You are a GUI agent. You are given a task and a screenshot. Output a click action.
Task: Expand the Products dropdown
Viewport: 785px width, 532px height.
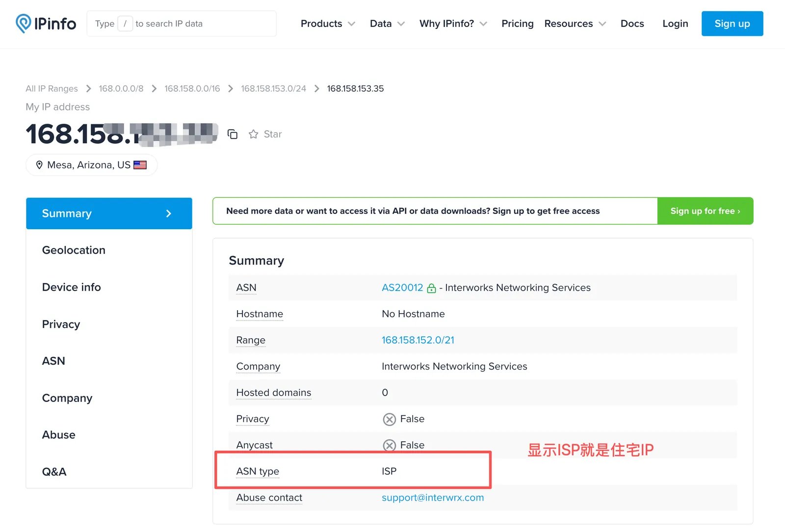click(x=328, y=24)
